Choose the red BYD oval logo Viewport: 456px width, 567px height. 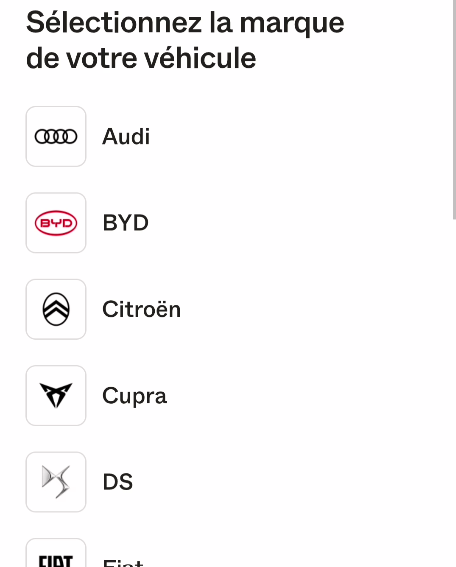(x=56, y=223)
